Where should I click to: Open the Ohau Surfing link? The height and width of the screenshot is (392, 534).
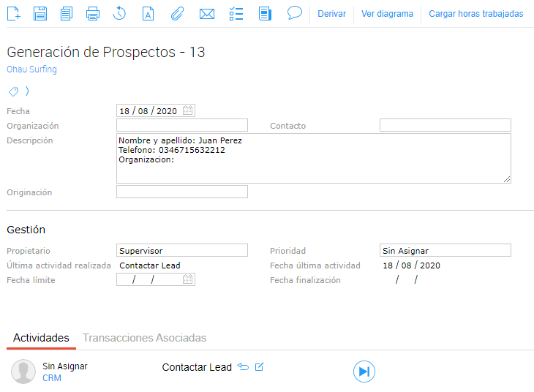[31, 69]
